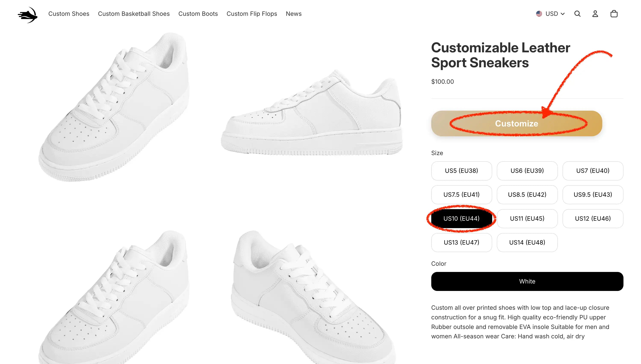
Task: Open Custom Shoes menu item
Action: coord(69,14)
